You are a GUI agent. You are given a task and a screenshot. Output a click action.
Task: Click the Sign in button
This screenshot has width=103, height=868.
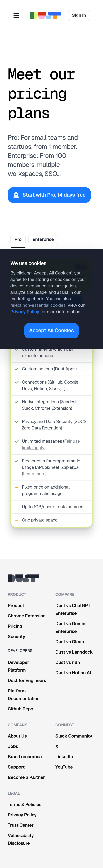click(x=79, y=15)
